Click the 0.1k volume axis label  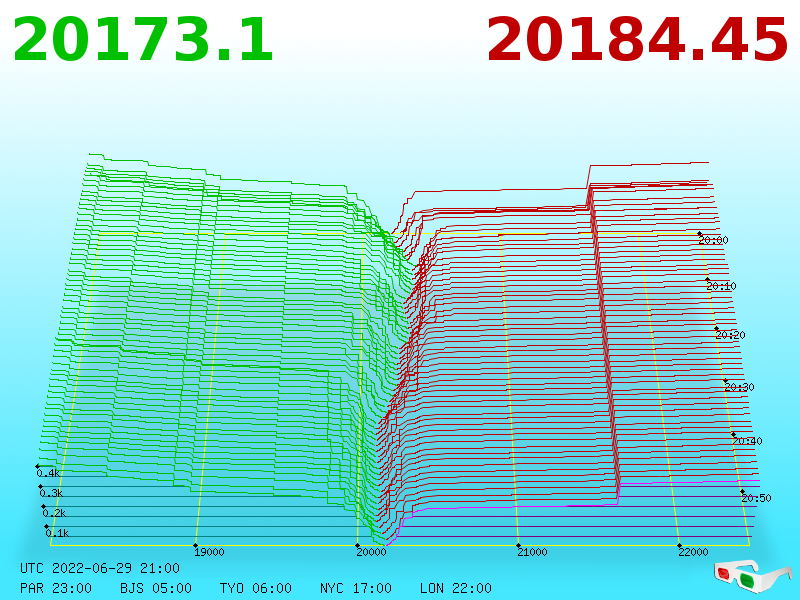pos(57,533)
